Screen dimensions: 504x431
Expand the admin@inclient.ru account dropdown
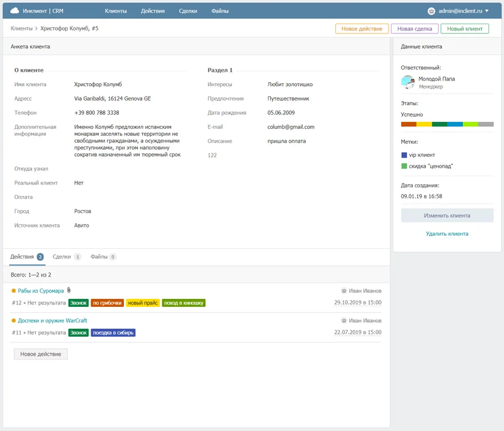[487, 11]
